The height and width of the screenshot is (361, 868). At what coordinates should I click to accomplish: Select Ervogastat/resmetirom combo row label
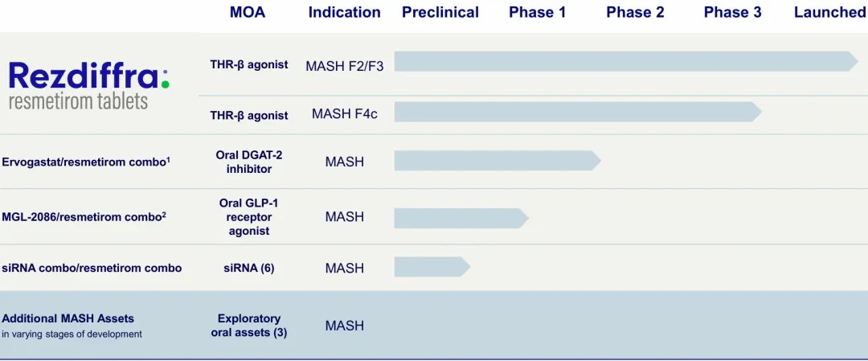[x=86, y=162]
